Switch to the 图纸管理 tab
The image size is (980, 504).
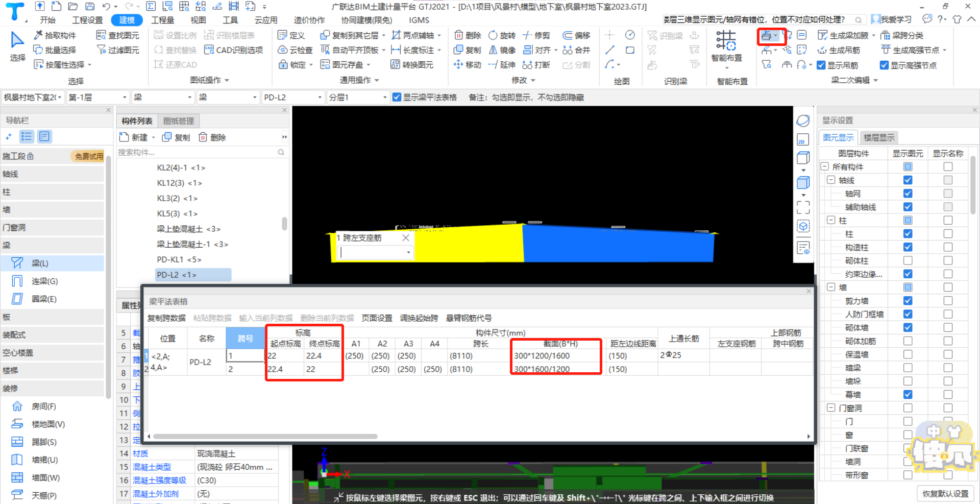click(179, 121)
